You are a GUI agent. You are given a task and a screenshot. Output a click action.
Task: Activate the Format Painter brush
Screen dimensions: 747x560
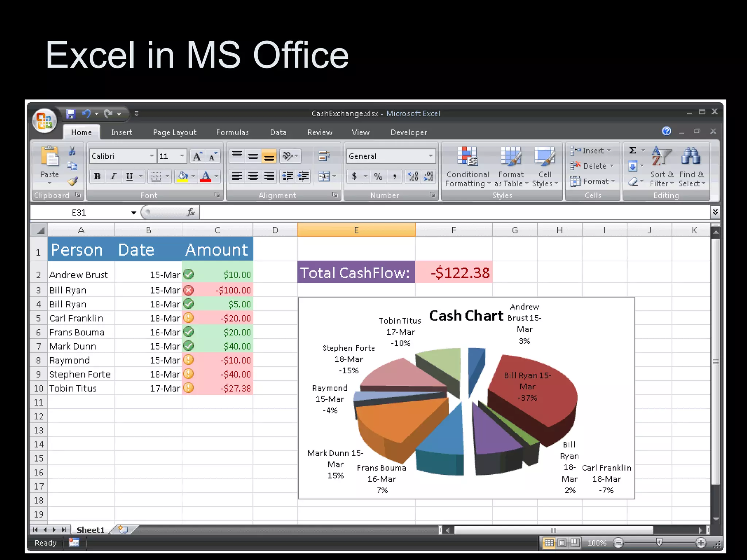pyautogui.click(x=72, y=181)
